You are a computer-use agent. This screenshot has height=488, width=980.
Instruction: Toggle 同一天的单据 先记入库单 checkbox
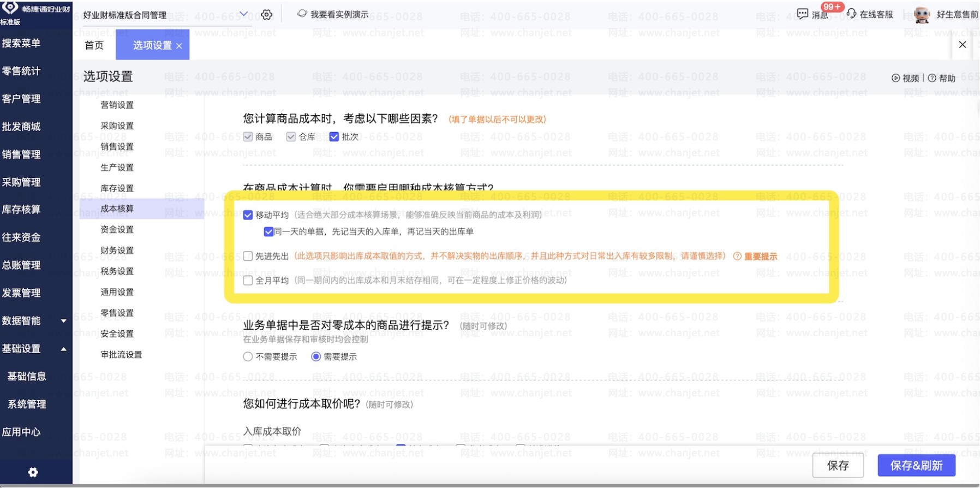(268, 232)
